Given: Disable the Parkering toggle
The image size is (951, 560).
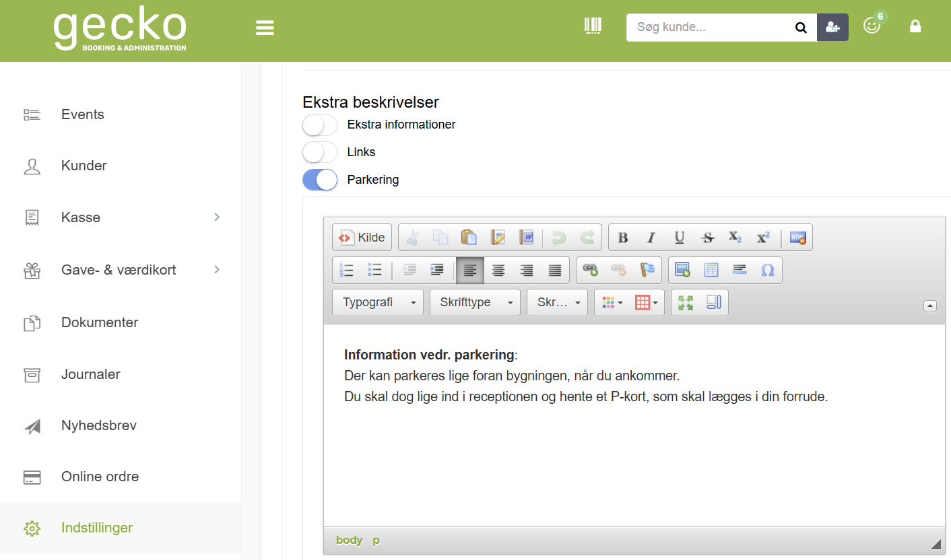Looking at the screenshot, I should coord(319,180).
